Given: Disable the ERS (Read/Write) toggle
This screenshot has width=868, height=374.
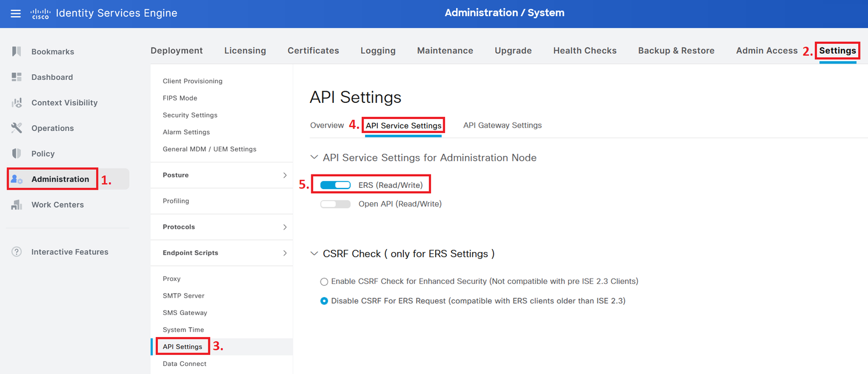Looking at the screenshot, I should pos(334,184).
